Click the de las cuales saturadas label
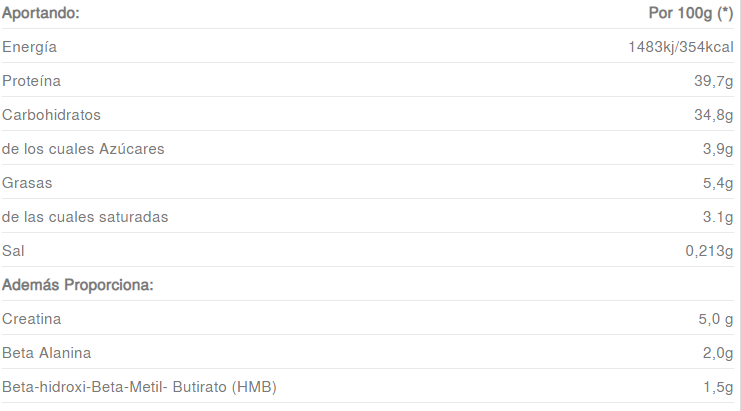 pos(85,217)
